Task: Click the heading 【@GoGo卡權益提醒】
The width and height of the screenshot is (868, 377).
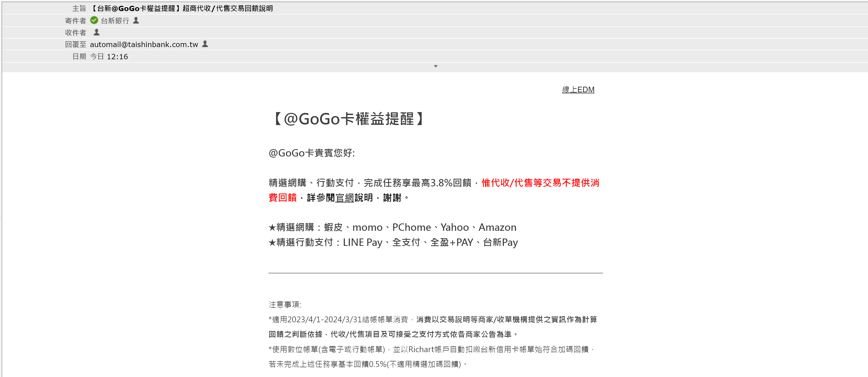Action: pyautogui.click(x=348, y=119)
